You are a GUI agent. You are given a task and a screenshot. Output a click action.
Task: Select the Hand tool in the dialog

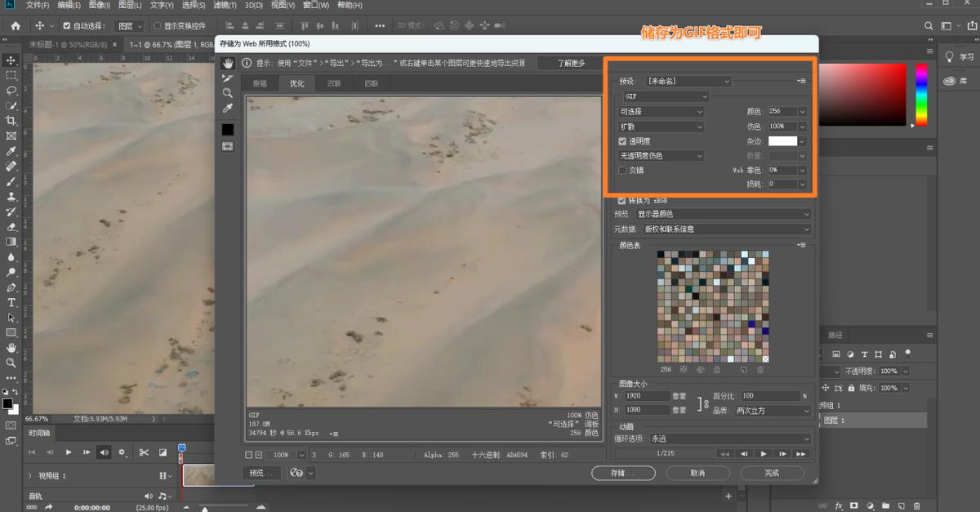point(228,63)
